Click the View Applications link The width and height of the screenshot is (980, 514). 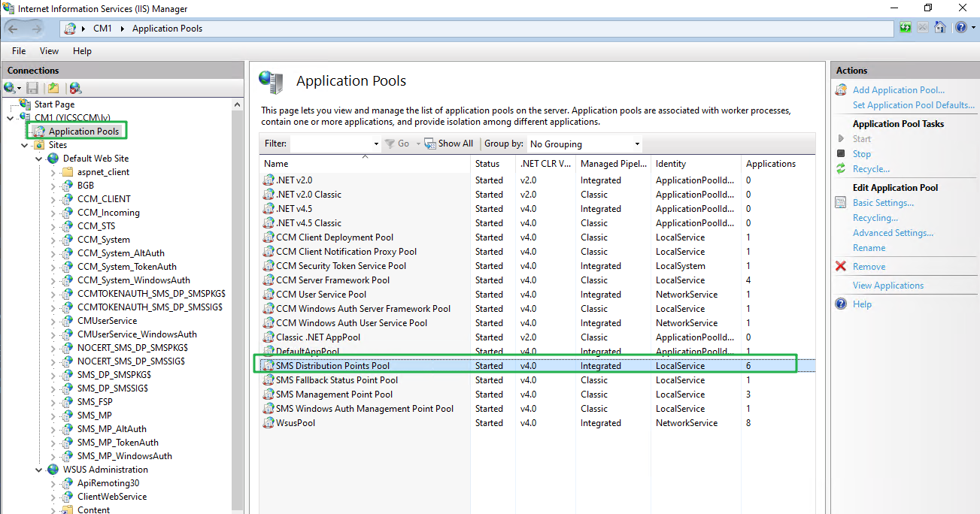pos(887,286)
